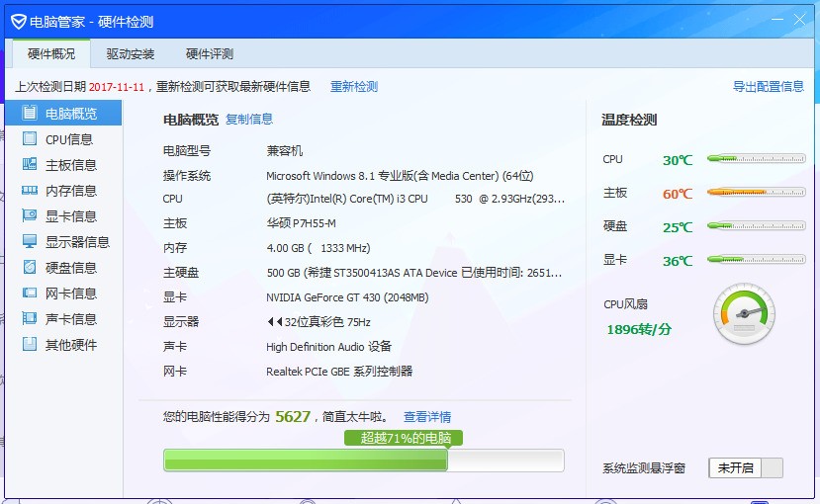Click the CPU temperature reading 30℃

coord(678,160)
